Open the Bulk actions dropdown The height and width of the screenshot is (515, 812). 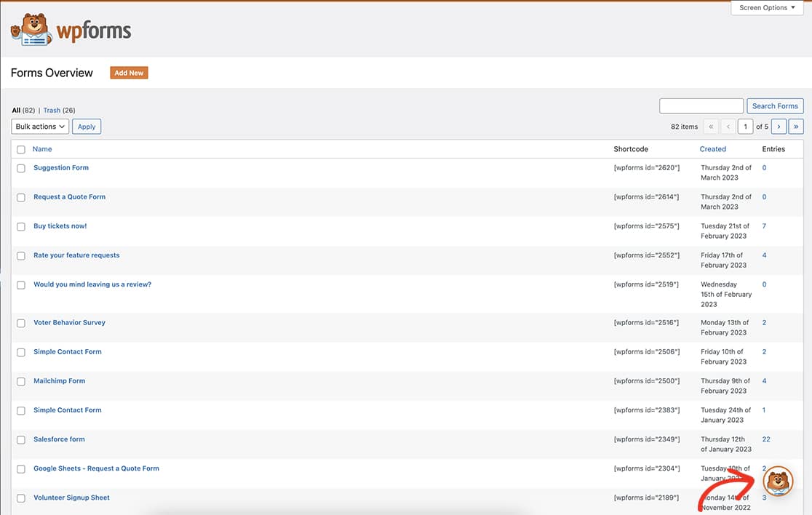40,127
